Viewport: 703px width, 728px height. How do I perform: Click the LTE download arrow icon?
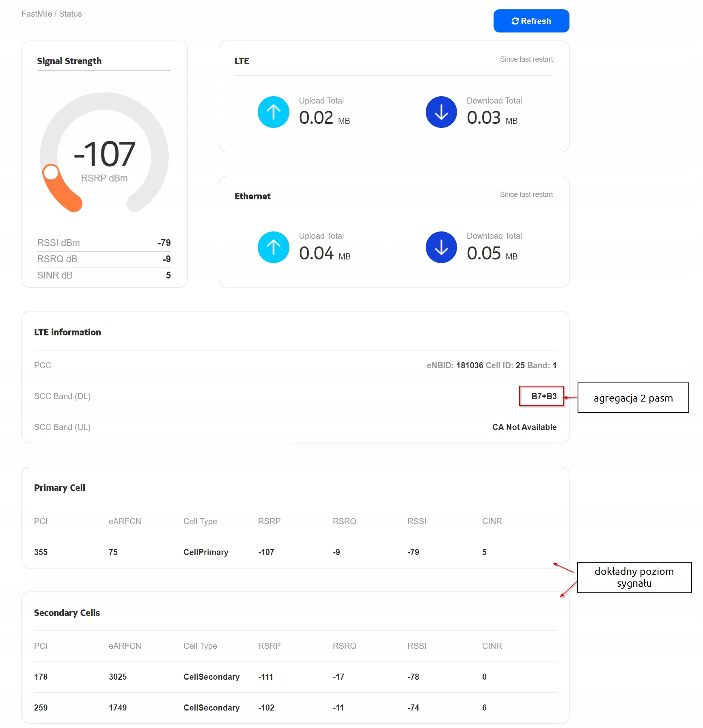pos(441,112)
